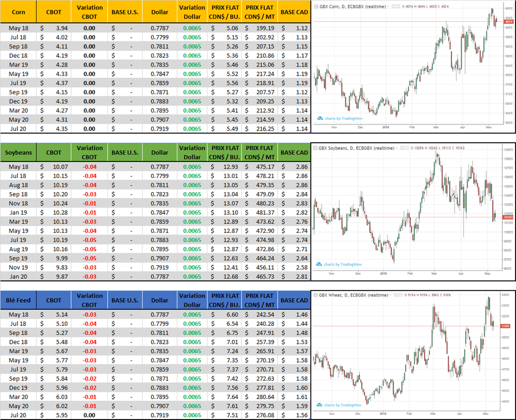The width and height of the screenshot is (516, 420).
Task: Click red 402'4 price label on Corn chart
Action: (508, 22)
